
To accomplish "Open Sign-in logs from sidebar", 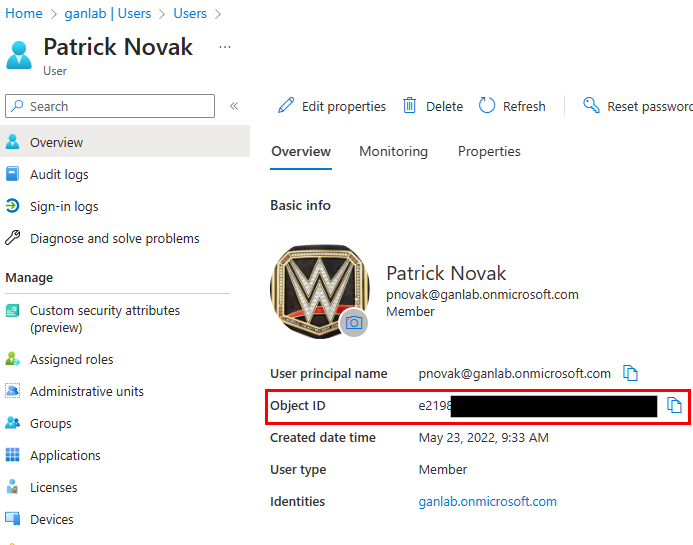I will click(x=64, y=206).
